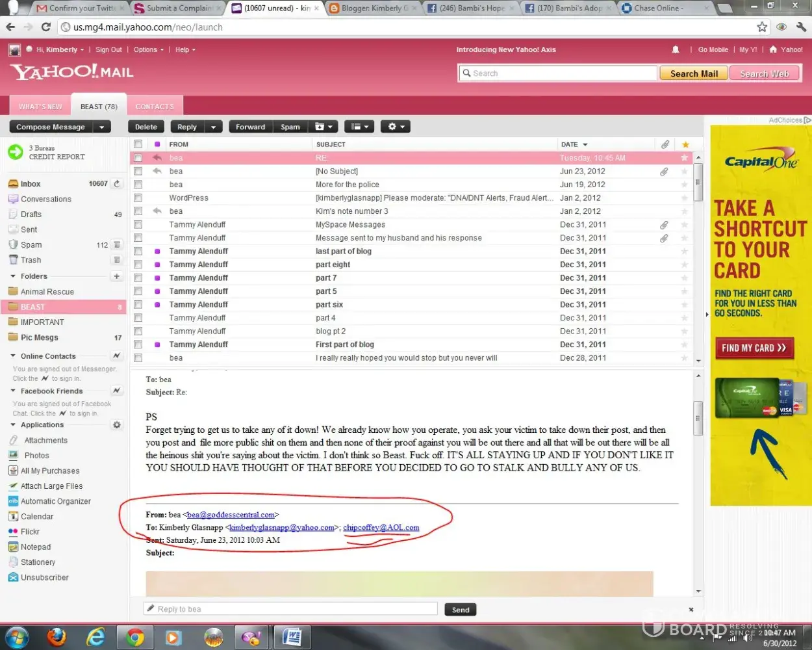
Task: Expand the Reply options dropdown
Action: pos(213,127)
